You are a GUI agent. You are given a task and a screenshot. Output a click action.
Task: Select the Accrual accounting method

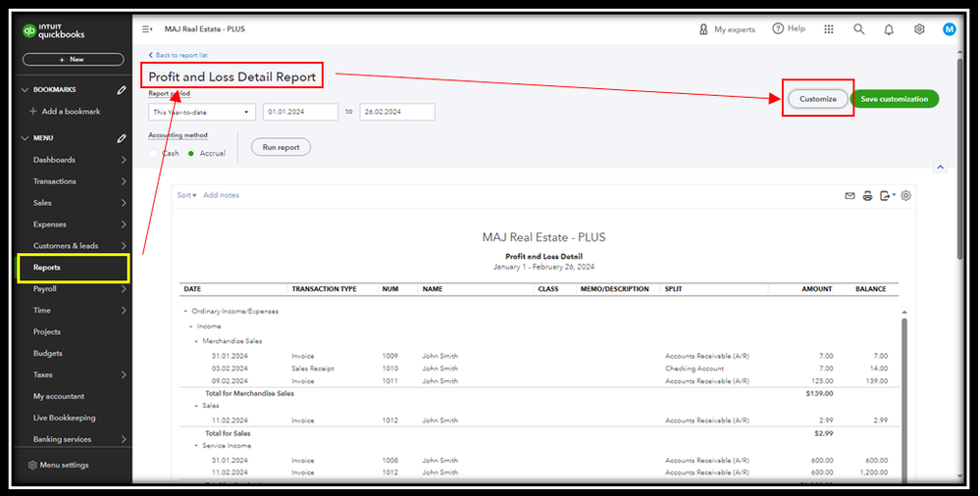[x=191, y=153]
